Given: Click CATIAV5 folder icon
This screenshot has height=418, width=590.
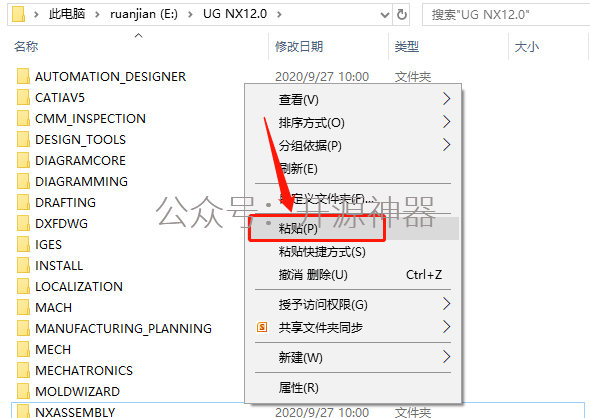Looking at the screenshot, I should coord(23,97).
